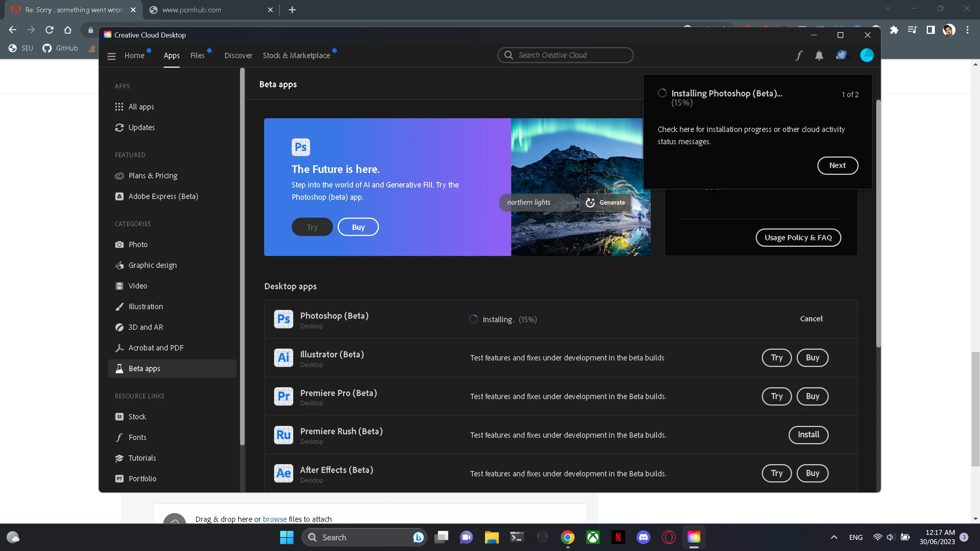
Task: Click the notifications bell icon
Action: 819,55
